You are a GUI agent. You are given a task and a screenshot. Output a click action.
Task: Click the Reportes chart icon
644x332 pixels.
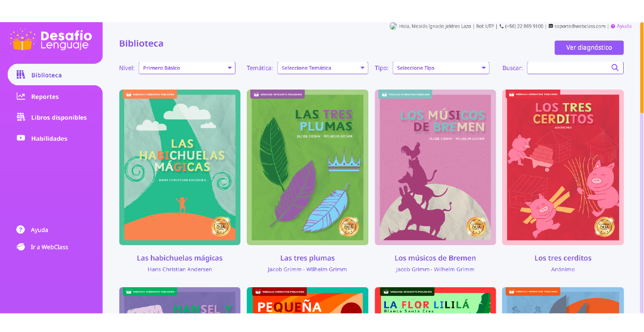click(x=21, y=96)
